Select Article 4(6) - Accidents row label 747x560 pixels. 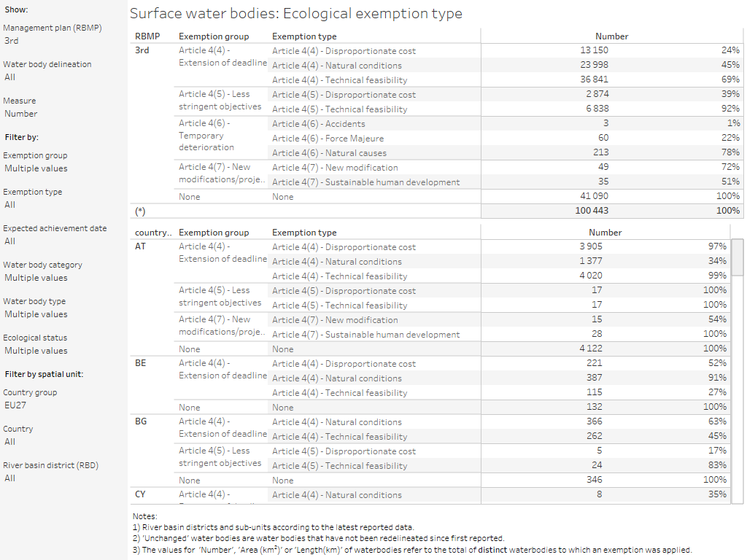point(318,124)
